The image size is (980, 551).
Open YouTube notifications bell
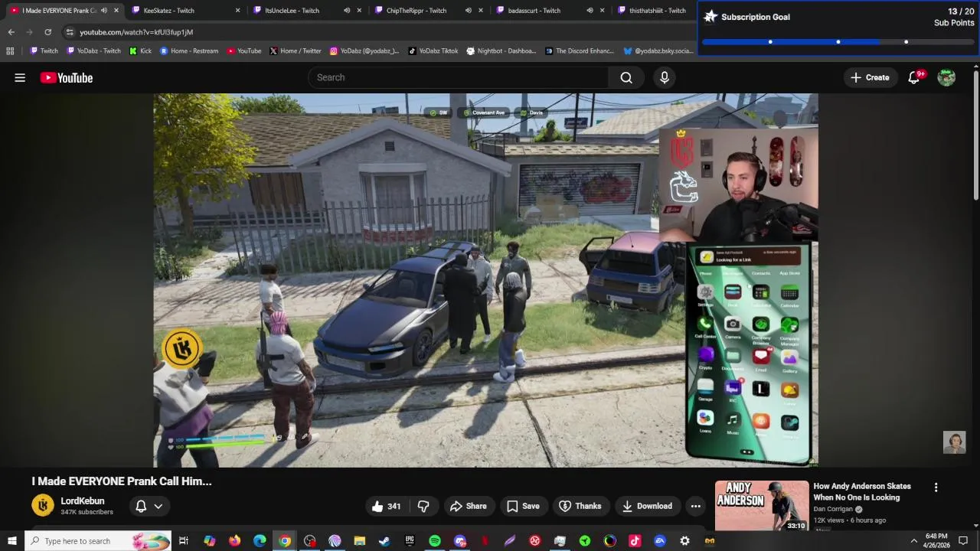[914, 77]
